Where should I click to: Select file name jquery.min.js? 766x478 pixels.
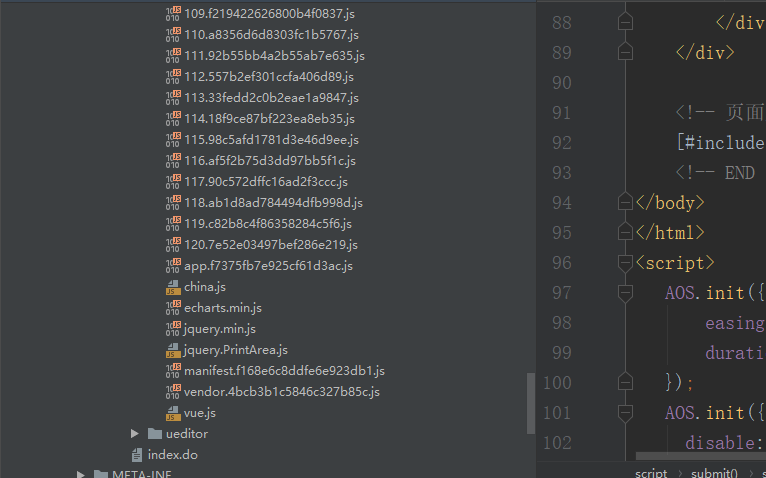[220, 329]
